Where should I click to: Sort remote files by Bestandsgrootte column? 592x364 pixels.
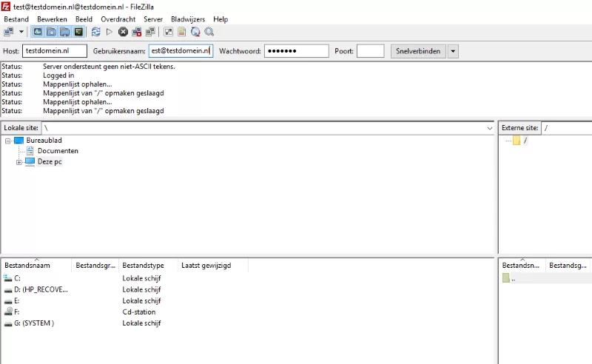[x=568, y=266]
